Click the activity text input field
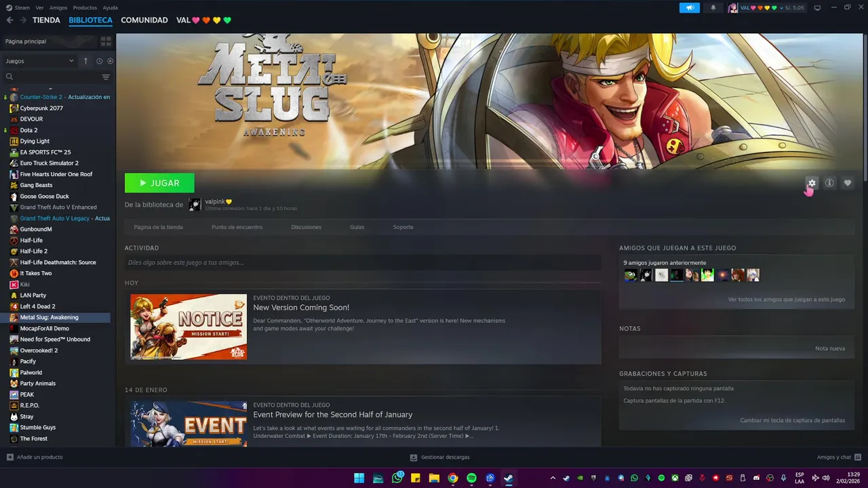 (363, 262)
